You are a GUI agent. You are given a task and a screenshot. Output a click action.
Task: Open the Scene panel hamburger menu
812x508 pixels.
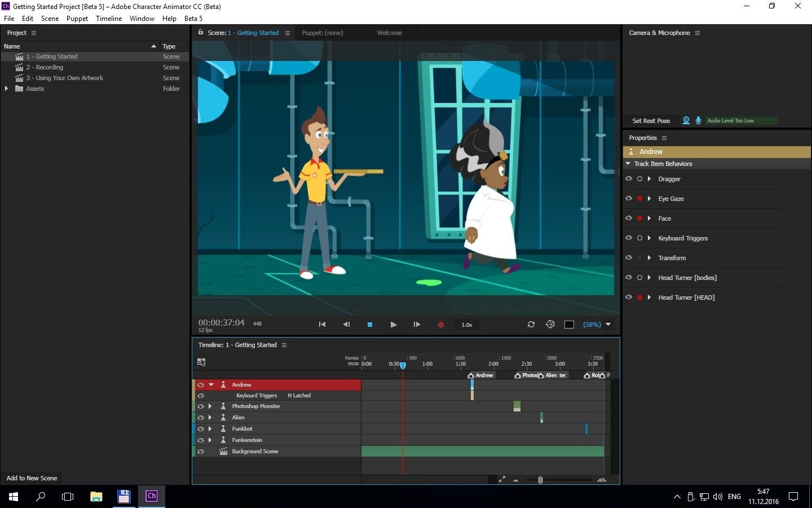coord(288,33)
